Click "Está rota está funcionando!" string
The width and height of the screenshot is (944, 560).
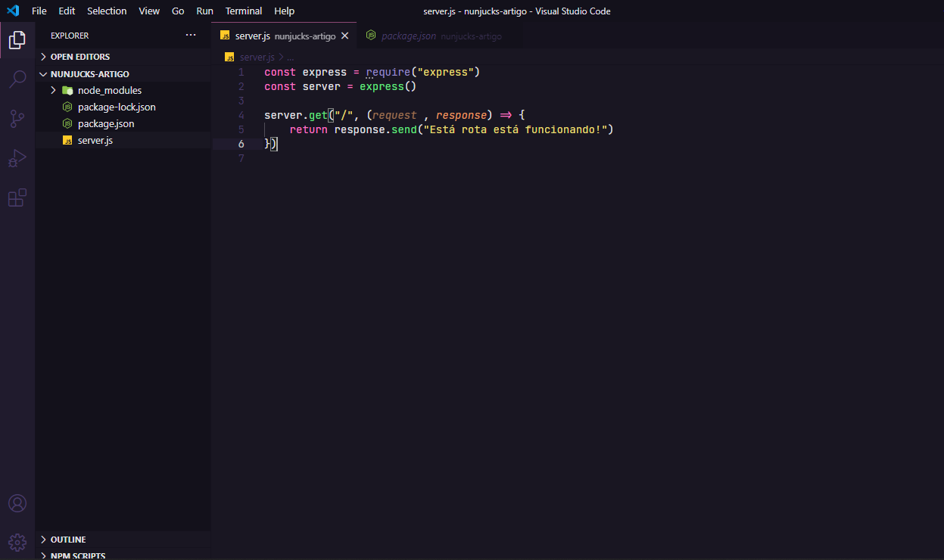(515, 129)
